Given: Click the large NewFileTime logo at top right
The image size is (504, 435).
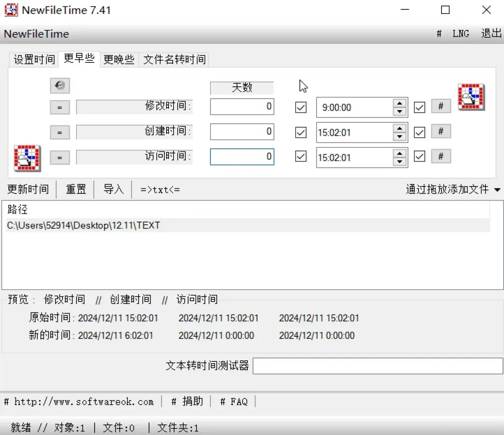Looking at the screenshot, I should click(x=471, y=97).
